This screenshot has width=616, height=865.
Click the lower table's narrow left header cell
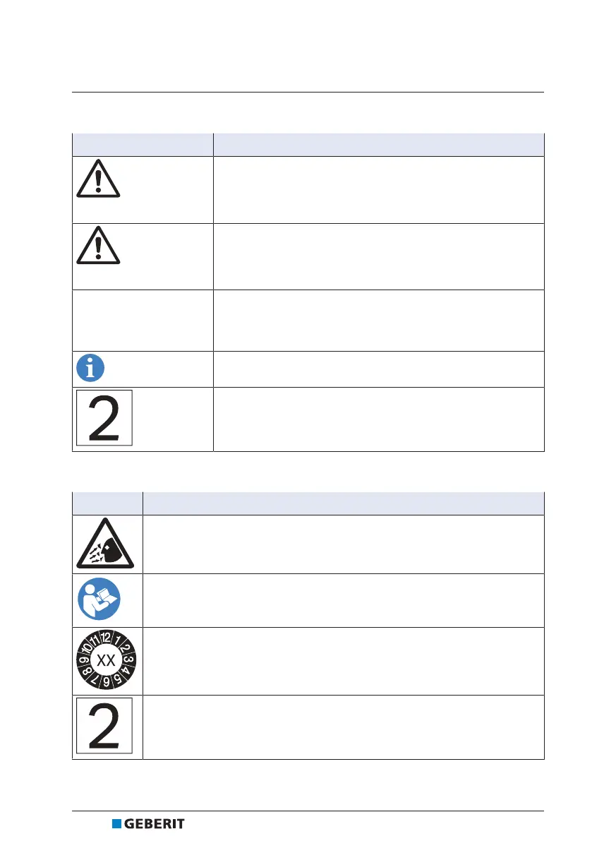(107, 503)
